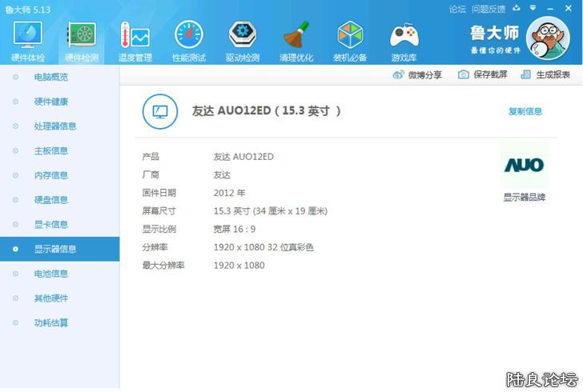Share via 微博分享
This screenshot has height=392, width=583.
coord(416,74)
